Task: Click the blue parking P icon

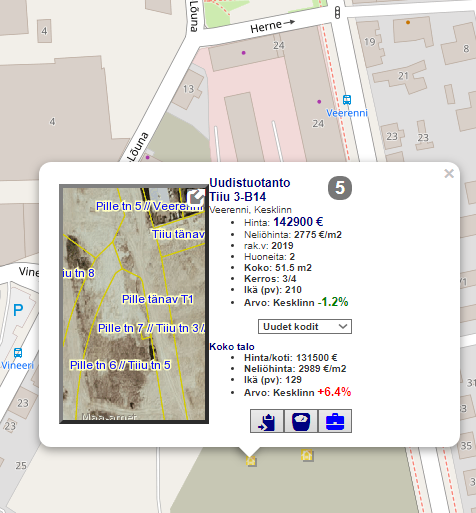Action: pyautogui.click(x=18, y=310)
